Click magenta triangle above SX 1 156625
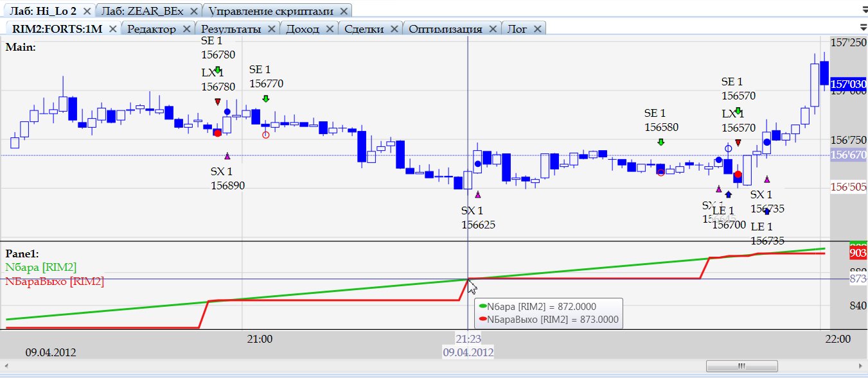The image size is (868, 378). pos(477,194)
